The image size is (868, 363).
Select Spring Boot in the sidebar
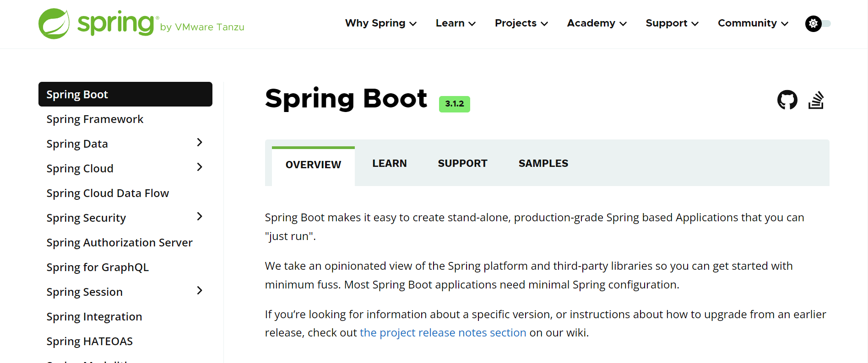[x=125, y=94]
